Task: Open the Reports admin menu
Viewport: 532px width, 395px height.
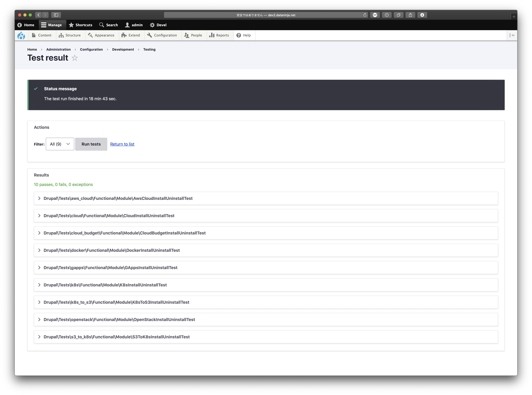Action: point(219,35)
